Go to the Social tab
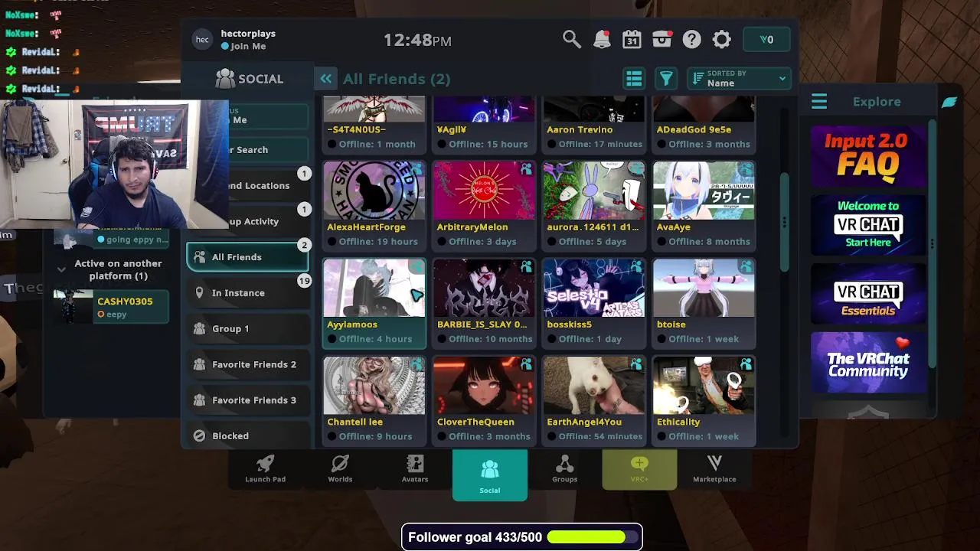 pos(490,475)
